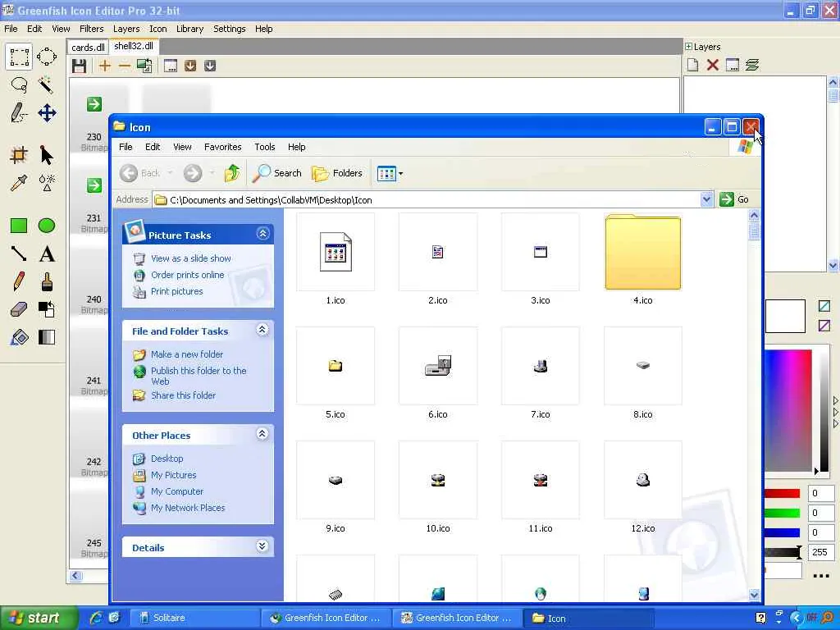Click the red X delete layer icon
The height and width of the screenshot is (630, 840).
click(x=713, y=66)
